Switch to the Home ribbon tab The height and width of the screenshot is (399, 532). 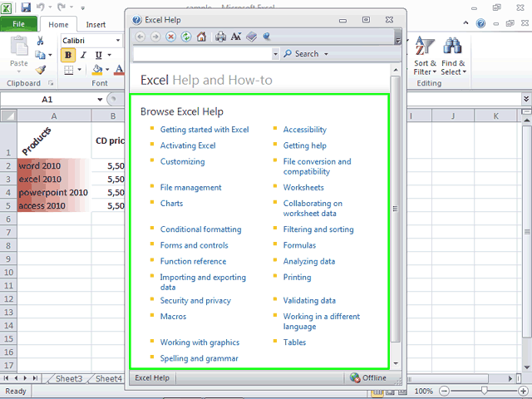click(x=58, y=24)
